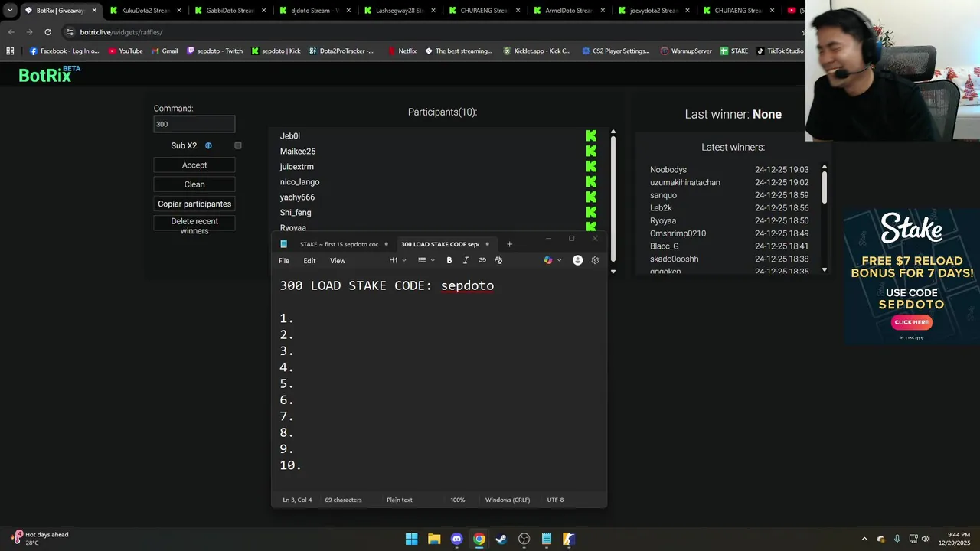Viewport: 980px width, 551px height.
Task: Open Copilot in Notepad toolbar
Action: pyautogui.click(x=548, y=260)
